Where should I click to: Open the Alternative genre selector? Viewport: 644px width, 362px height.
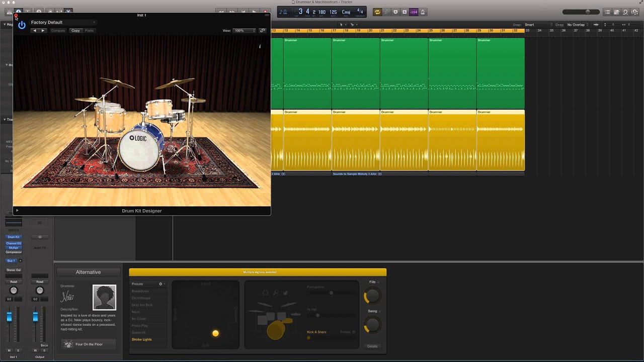(x=89, y=272)
